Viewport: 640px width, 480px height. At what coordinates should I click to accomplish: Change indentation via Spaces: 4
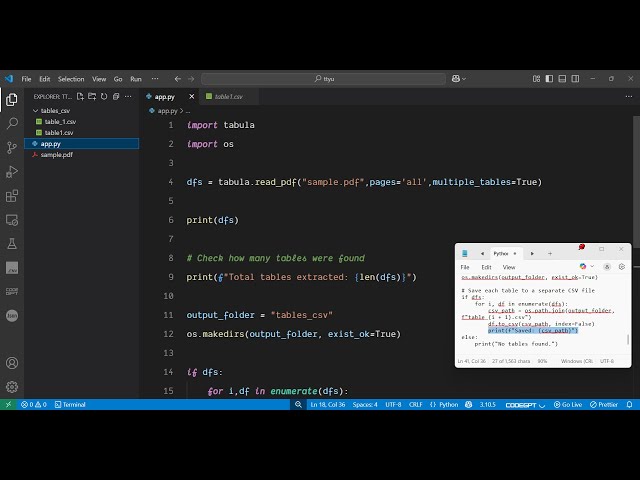click(365, 404)
